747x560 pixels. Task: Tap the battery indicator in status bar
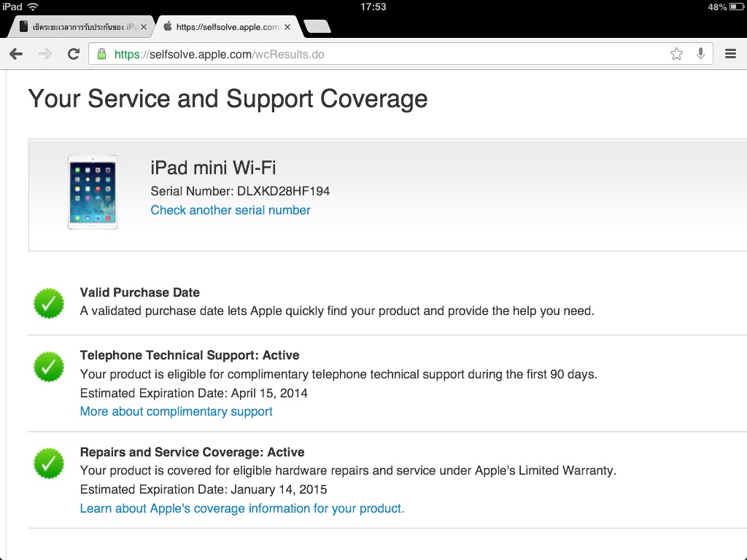pyautogui.click(x=737, y=7)
